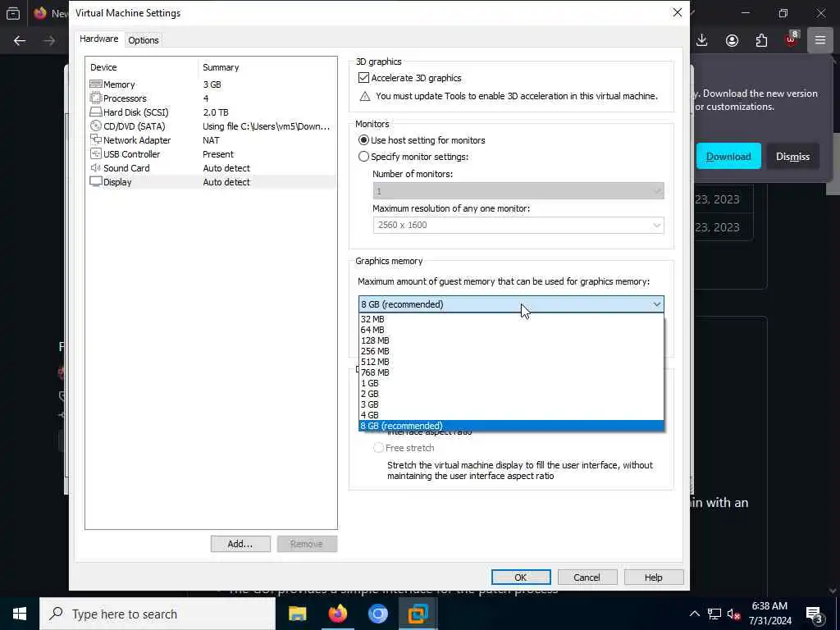Confirm settings with OK button
Screen dimensions: 840x630
[521, 577]
